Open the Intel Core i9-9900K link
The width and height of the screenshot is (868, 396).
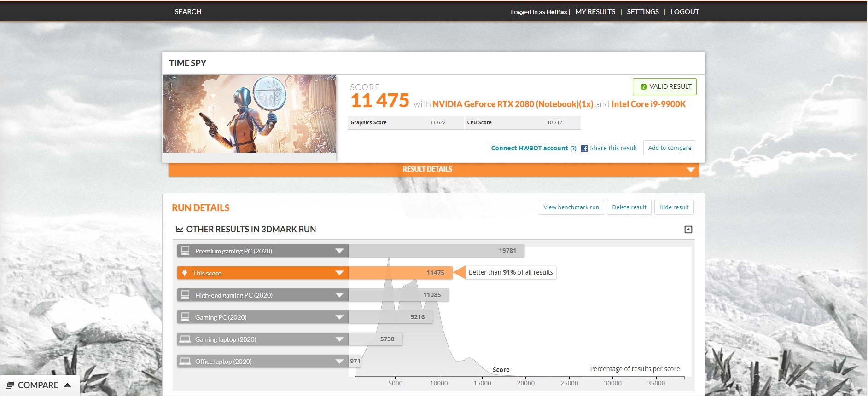click(649, 104)
